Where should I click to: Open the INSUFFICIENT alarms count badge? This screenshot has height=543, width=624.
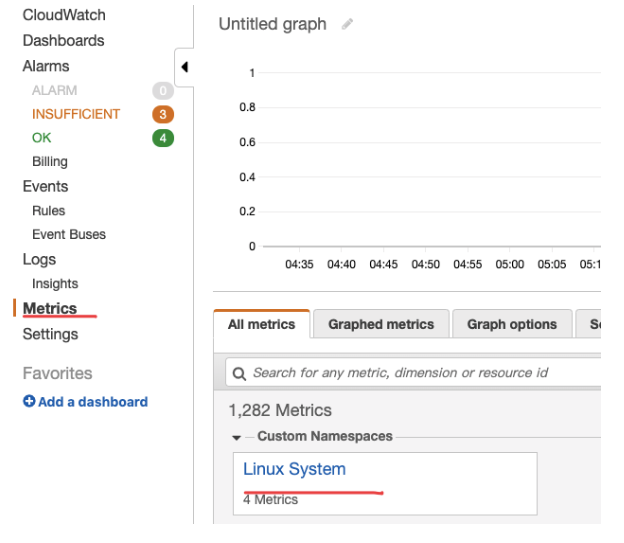click(163, 114)
